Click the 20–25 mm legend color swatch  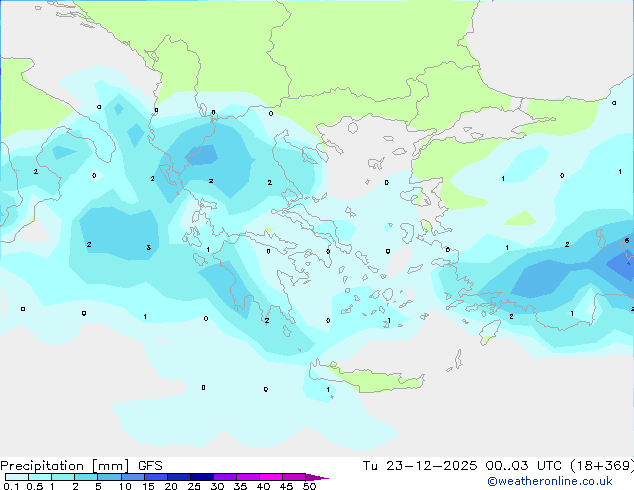tap(179, 477)
